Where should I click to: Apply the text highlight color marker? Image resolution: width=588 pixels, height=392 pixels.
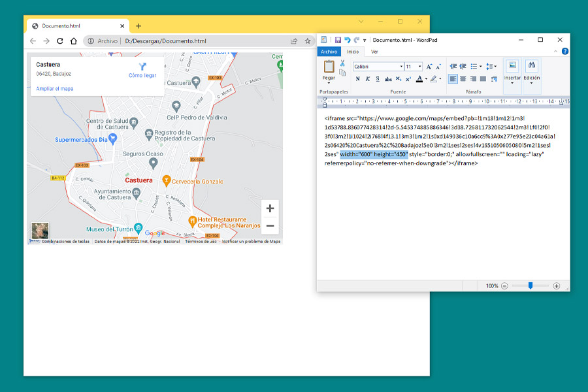434,79
